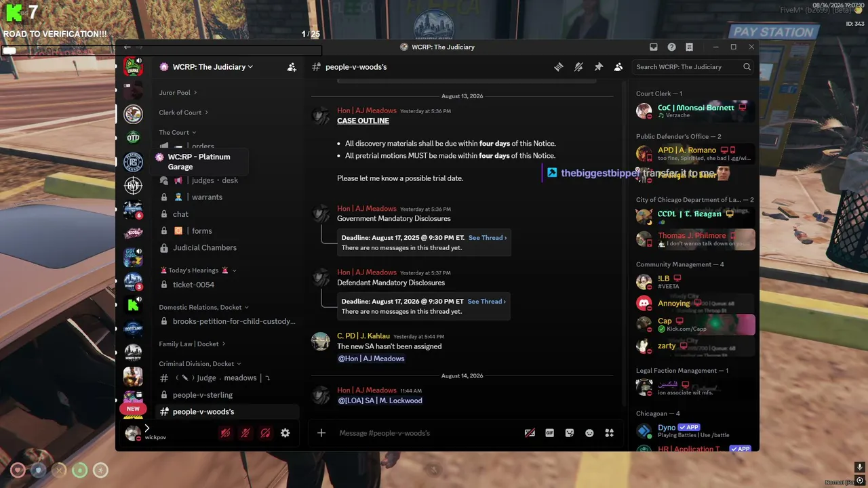See Thread for Defendant Mandatory Disclosures
868x488 pixels.
[x=487, y=302]
